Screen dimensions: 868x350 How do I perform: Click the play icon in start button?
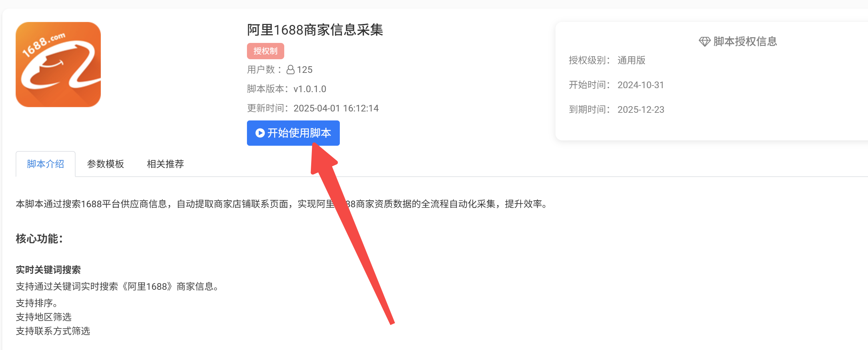260,133
